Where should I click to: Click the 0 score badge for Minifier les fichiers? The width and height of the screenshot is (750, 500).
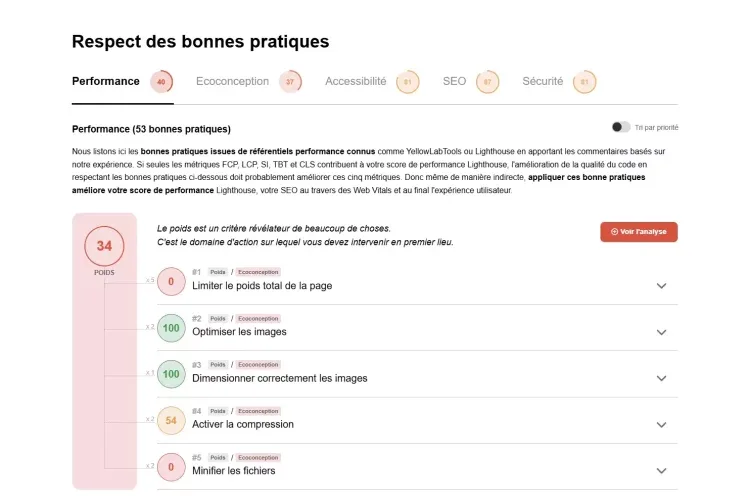point(171,467)
